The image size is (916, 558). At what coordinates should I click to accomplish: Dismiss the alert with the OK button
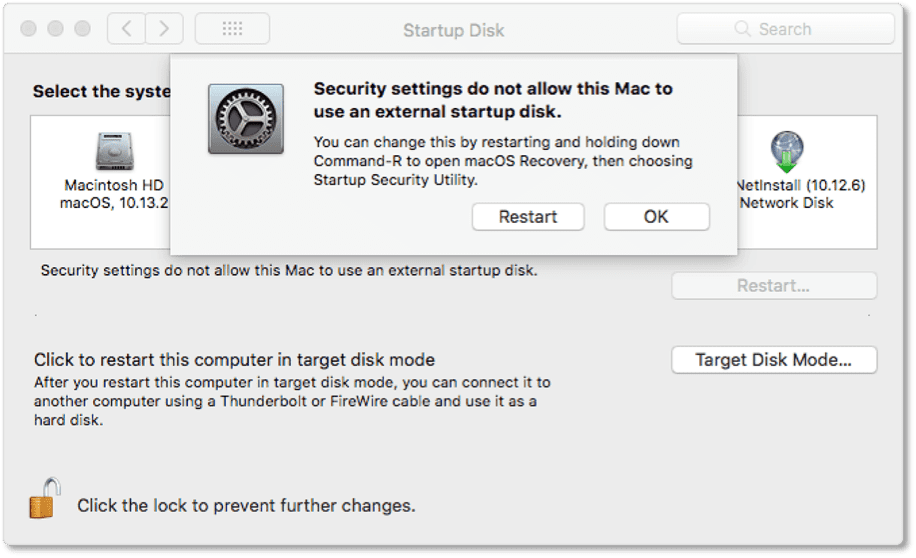tap(657, 217)
